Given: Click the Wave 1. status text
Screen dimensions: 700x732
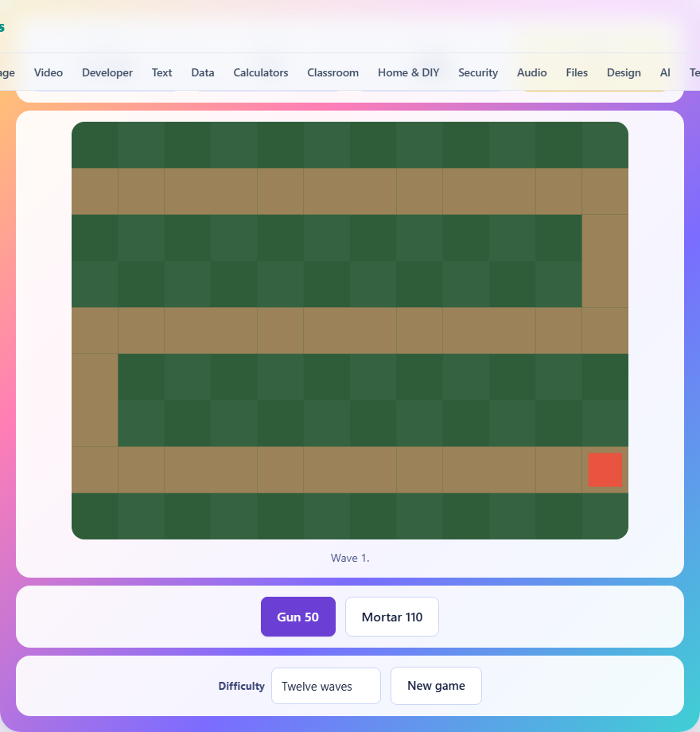Looking at the screenshot, I should point(350,558).
